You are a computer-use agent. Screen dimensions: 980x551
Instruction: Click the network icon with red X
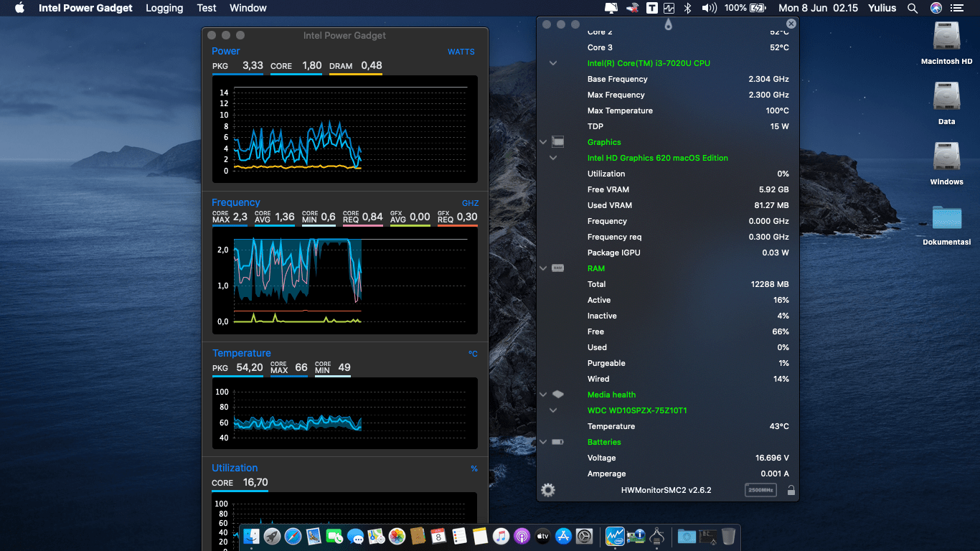[632, 8]
